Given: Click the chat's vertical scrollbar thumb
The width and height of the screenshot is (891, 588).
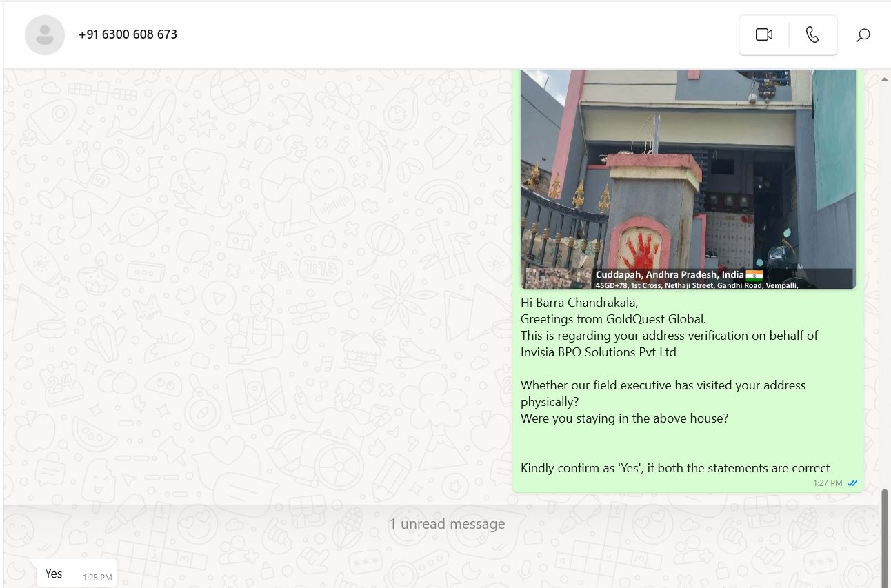Looking at the screenshot, I should (x=885, y=538).
